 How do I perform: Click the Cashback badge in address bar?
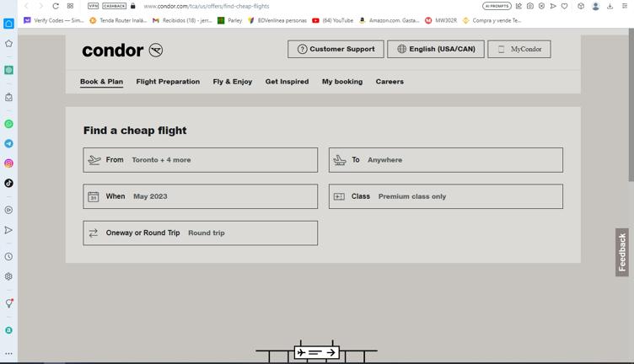(114, 6)
